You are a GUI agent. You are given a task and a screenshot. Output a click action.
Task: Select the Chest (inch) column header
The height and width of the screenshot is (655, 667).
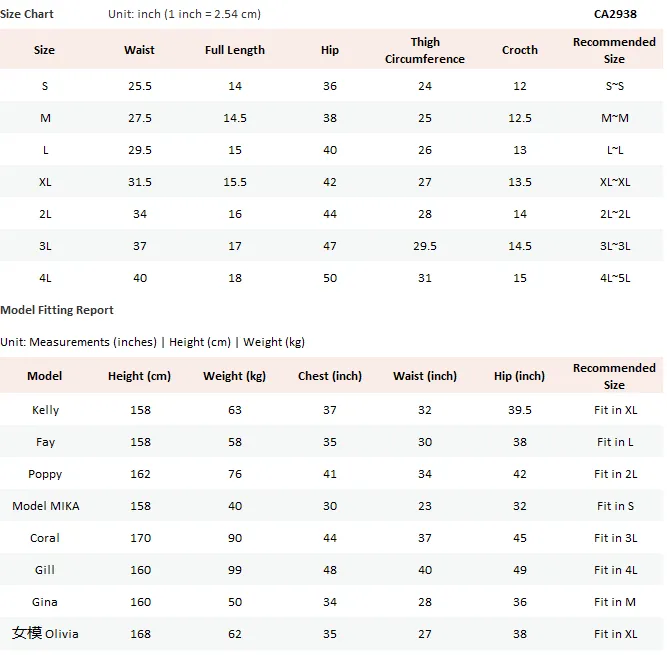tap(330, 376)
